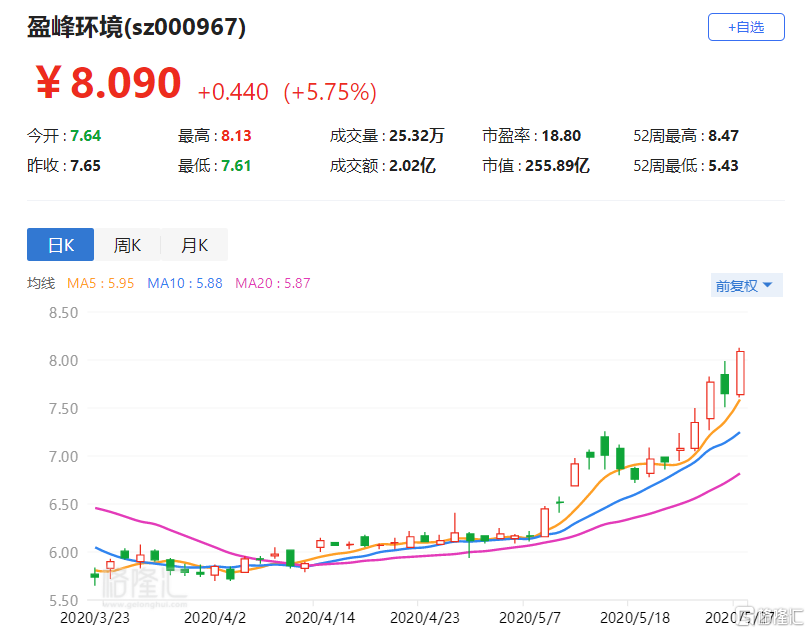Click the 2020/3/23 date axis label

tap(95, 617)
